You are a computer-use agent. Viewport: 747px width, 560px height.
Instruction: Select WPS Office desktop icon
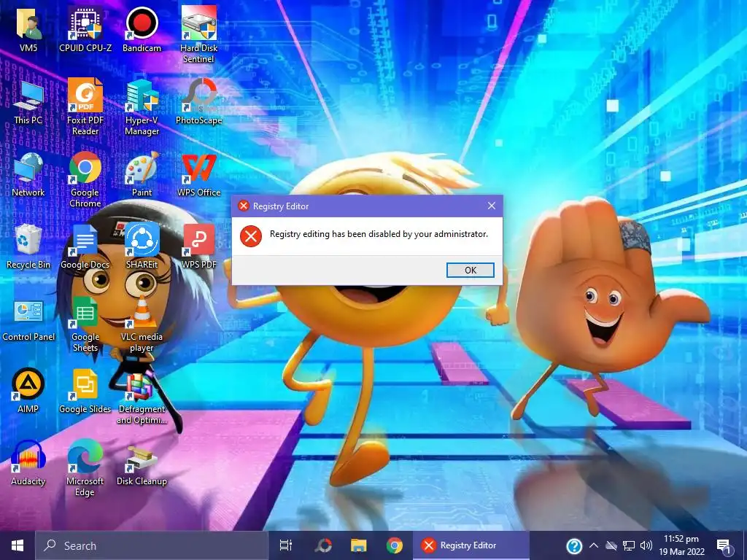click(x=198, y=175)
